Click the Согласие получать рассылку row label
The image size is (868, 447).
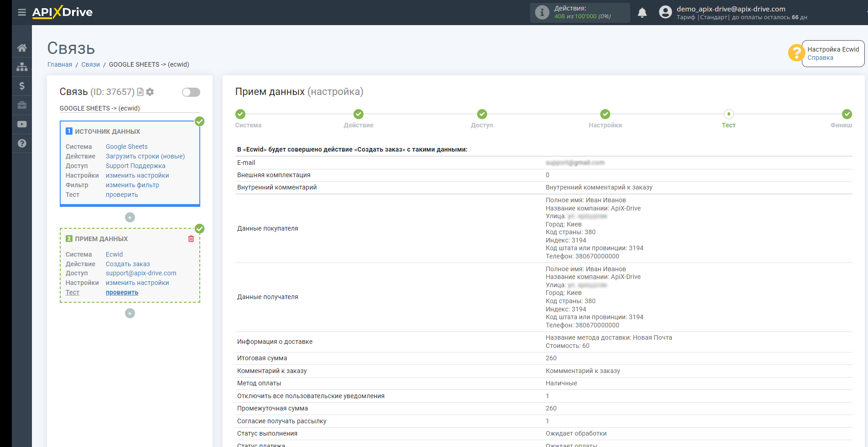(281, 421)
